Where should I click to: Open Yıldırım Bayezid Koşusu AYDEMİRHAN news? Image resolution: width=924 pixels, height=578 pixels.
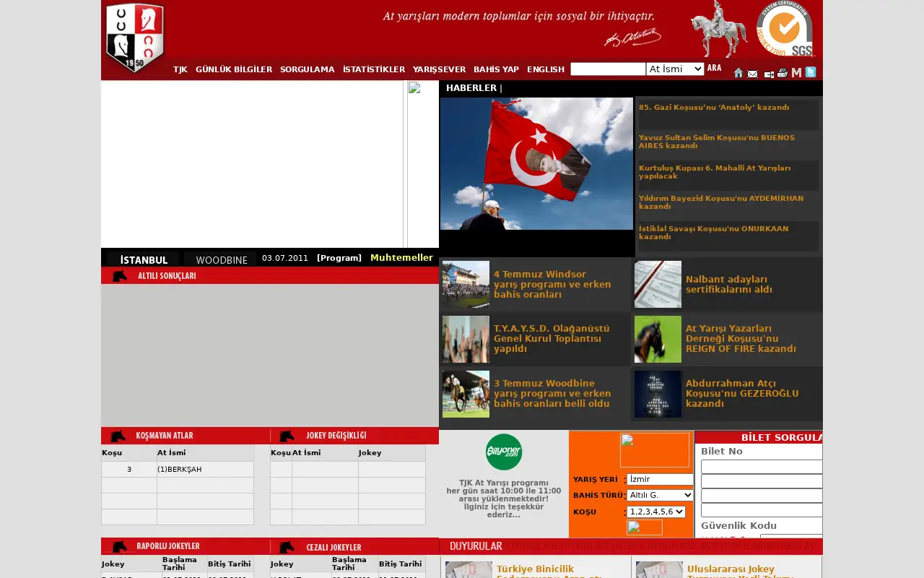tap(721, 202)
